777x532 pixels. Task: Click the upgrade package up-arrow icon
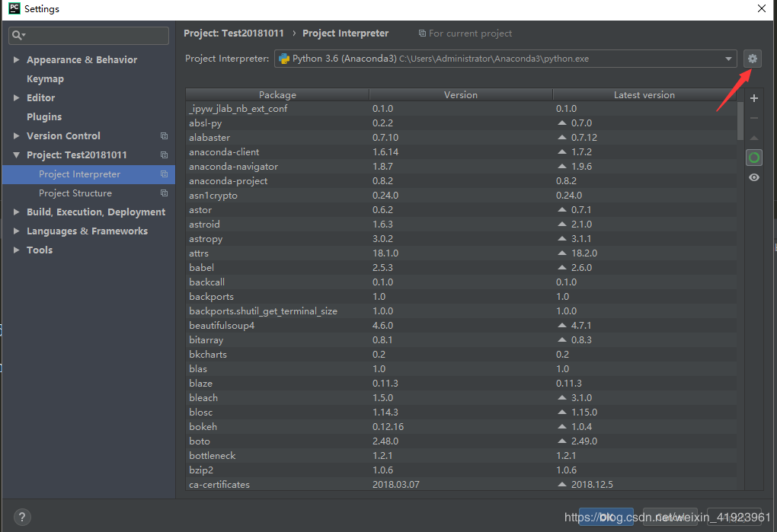(753, 138)
